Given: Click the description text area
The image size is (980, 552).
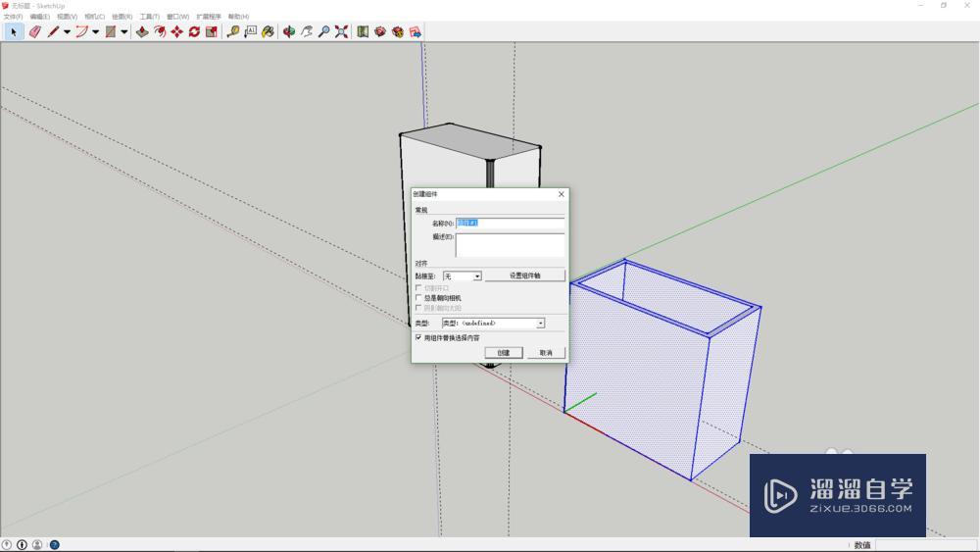Looking at the screenshot, I should point(510,245).
